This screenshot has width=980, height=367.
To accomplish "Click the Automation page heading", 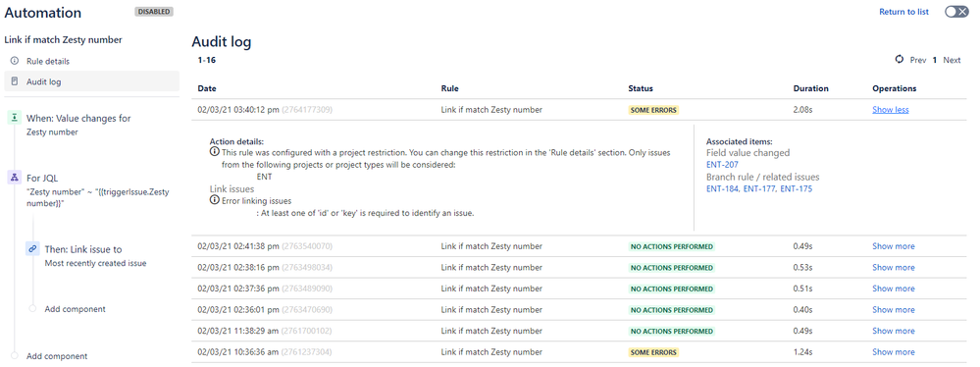I will click(x=42, y=13).
